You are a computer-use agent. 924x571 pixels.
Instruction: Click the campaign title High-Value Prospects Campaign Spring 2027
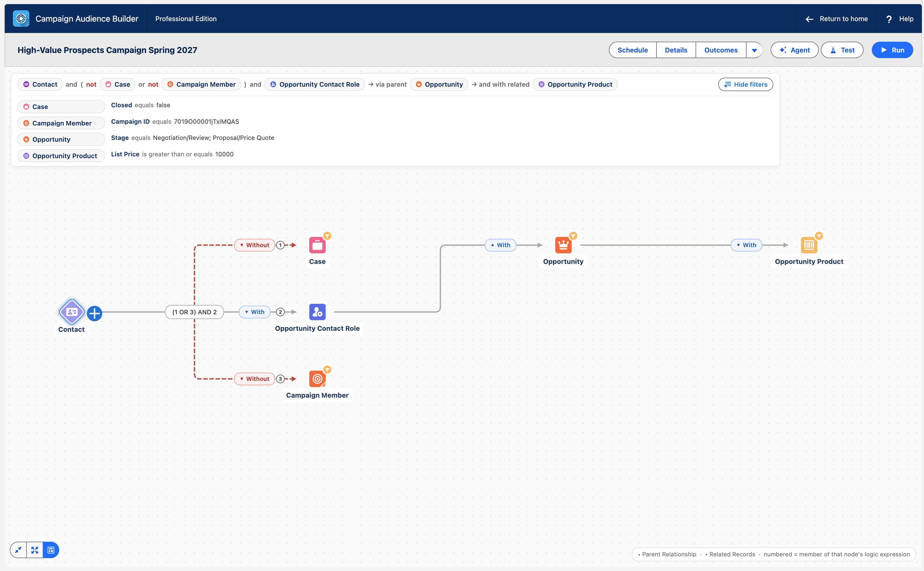(107, 50)
